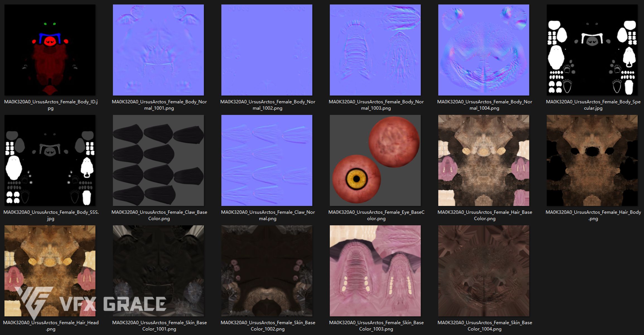This screenshot has height=335, width=644.
Task: Click file name MA0K320A0_UrsusArctos_Female_Claw_Normal.png
Action: 268,215
